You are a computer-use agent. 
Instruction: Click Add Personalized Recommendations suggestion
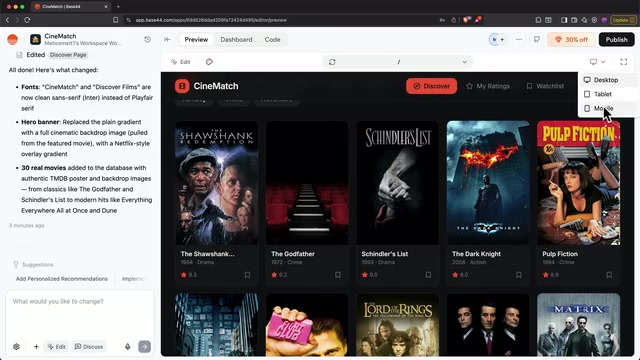(x=62, y=279)
